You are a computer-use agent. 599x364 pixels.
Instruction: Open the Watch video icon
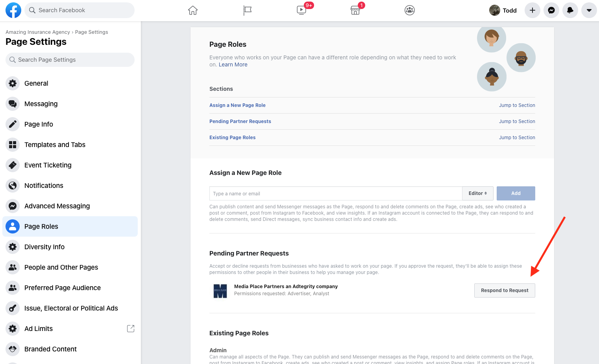[301, 10]
